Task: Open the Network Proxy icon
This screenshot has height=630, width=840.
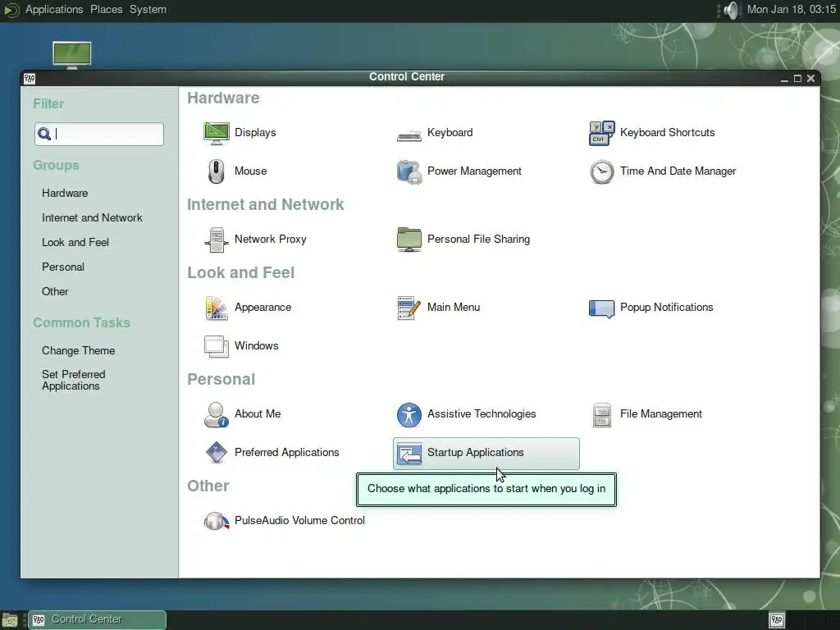Action: (217, 240)
